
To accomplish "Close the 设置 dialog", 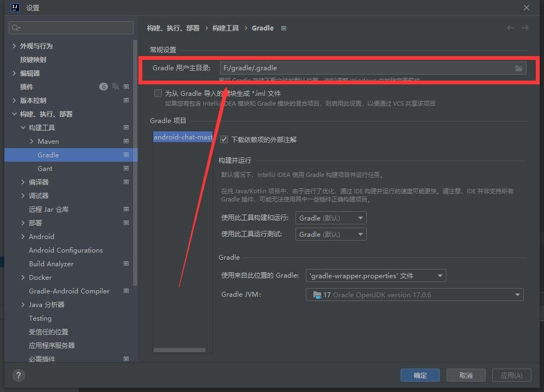I will tap(527, 8).
